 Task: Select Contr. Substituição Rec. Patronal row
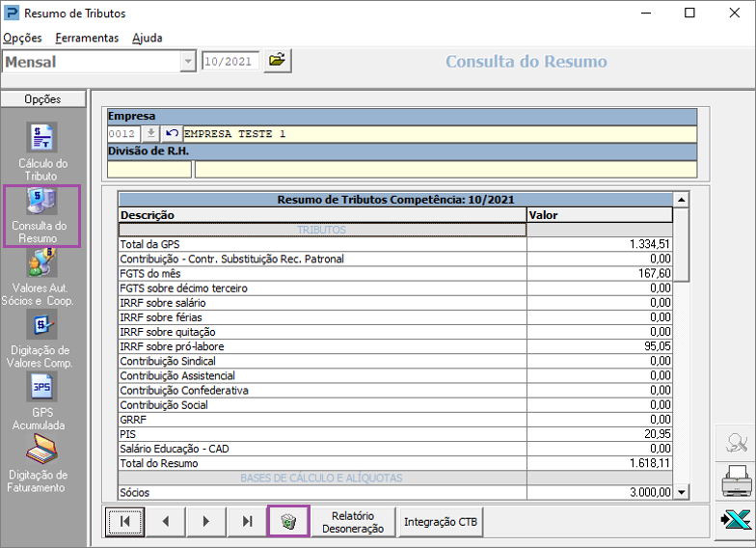tap(395, 259)
